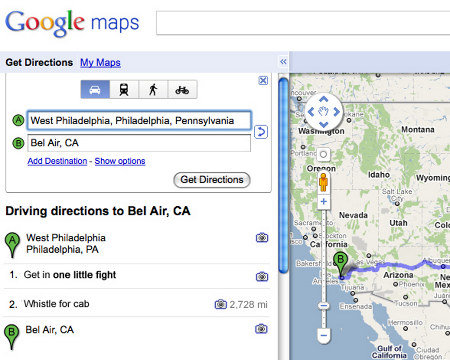Image resolution: width=450 pixels, height=360 pixels.
Task: Zoom out with the minus button
Action: 324,334
